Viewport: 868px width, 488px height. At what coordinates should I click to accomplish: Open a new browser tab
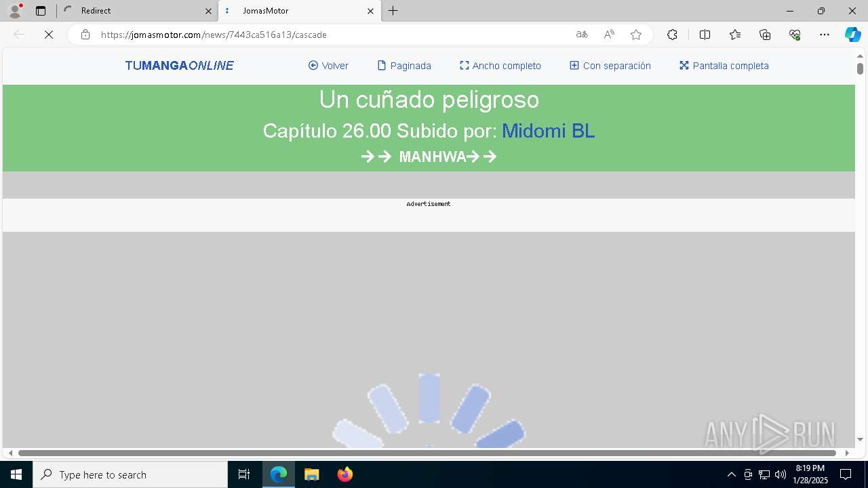[393, 11]
